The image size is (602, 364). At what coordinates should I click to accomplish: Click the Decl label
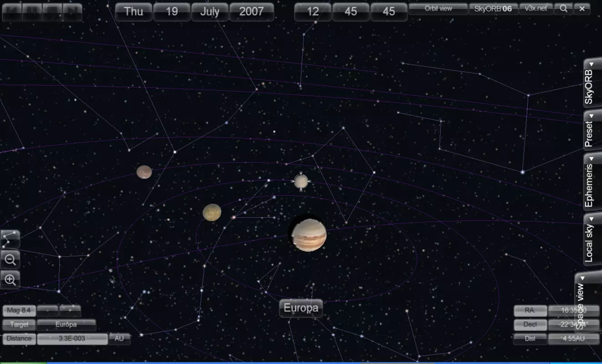530,325
